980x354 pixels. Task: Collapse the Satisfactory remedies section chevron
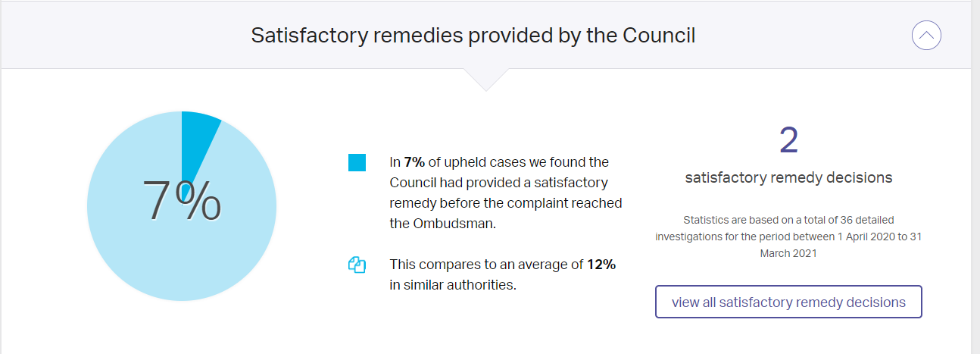click(x=926, y=36)
